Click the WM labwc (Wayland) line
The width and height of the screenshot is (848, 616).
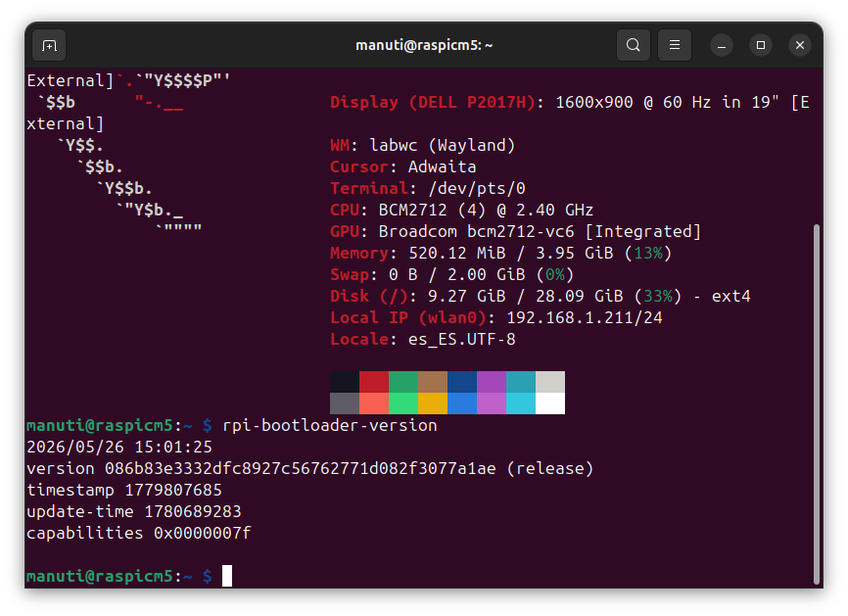(x=423, y=146)
